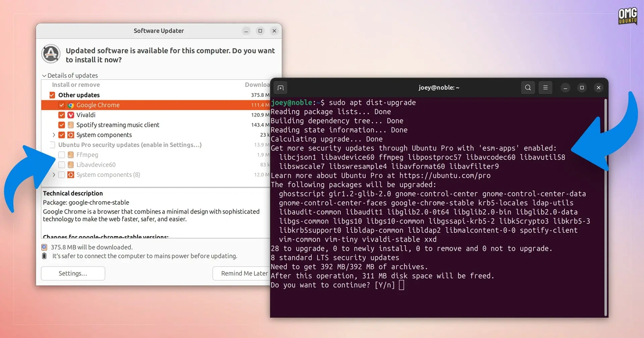This screenshot has height=338, width=644.
Task: Click the Vivaldi browser icon
Action: point(71,115)
